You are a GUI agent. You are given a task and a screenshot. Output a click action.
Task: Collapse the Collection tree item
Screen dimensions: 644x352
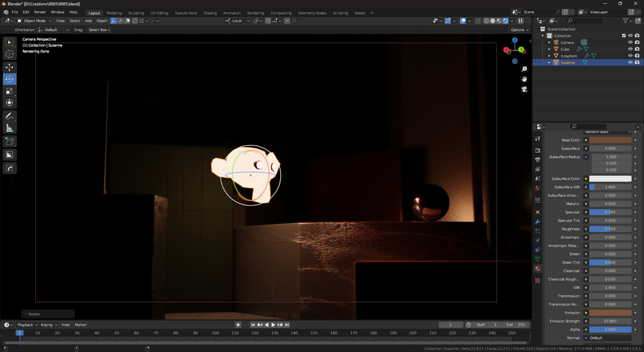pos(543,36)
